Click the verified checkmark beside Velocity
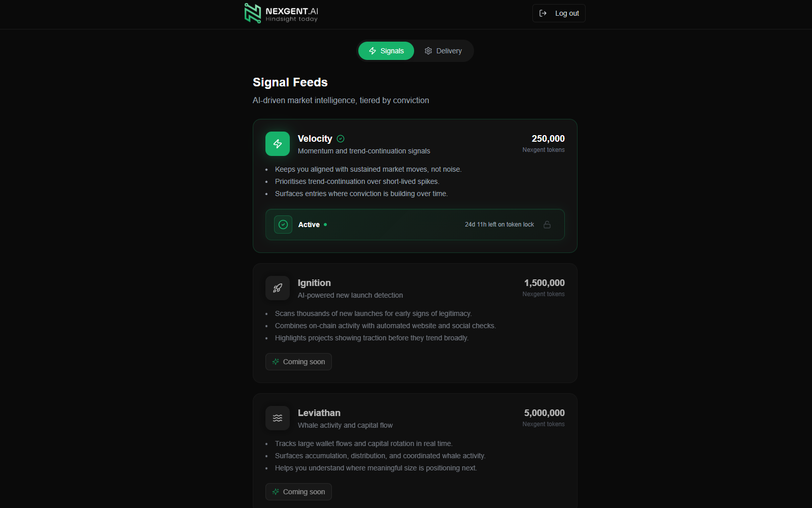 341,139
